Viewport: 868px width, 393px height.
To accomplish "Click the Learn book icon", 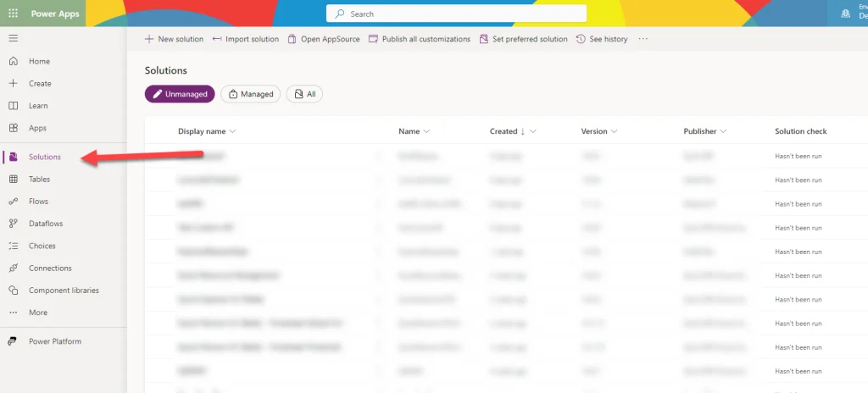I will 14,106.
